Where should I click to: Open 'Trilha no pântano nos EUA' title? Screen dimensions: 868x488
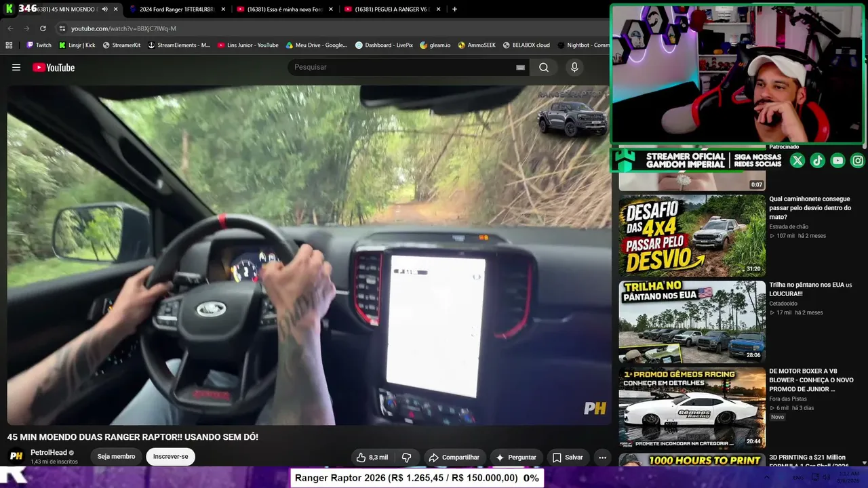pyautogui.click(x=810, y=289)
